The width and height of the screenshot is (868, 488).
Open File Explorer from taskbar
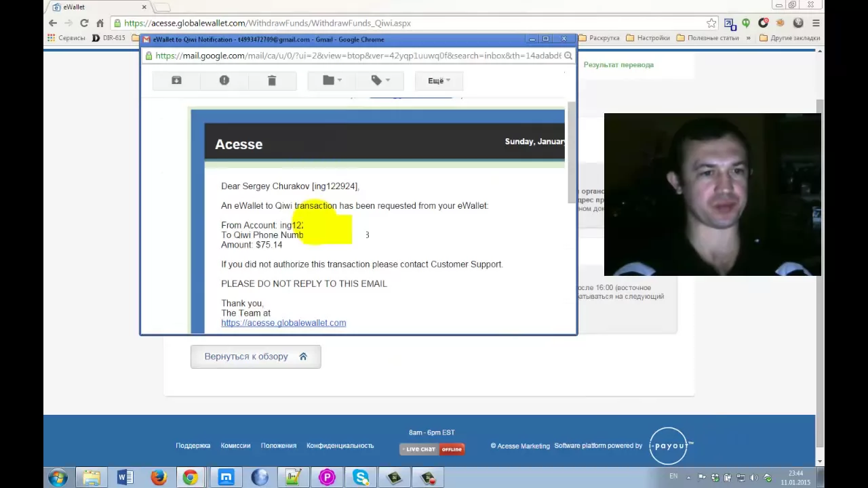click(92, 478)
